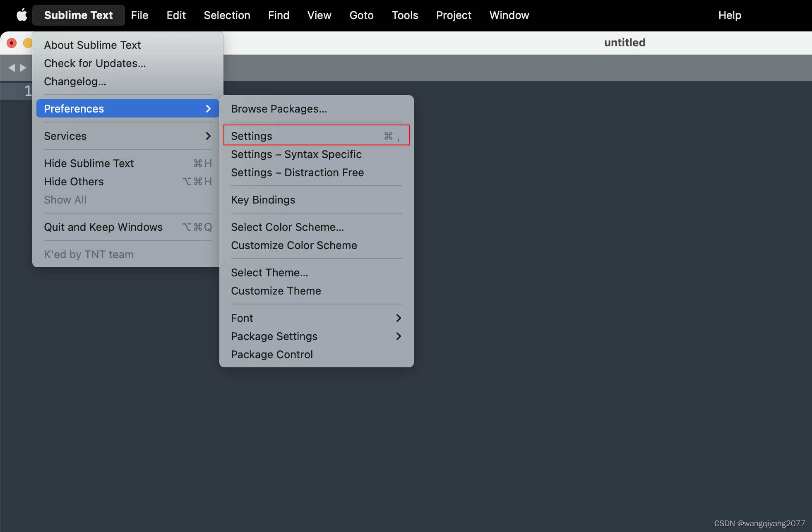Choose Hide Others

click(x=128, y=181)
